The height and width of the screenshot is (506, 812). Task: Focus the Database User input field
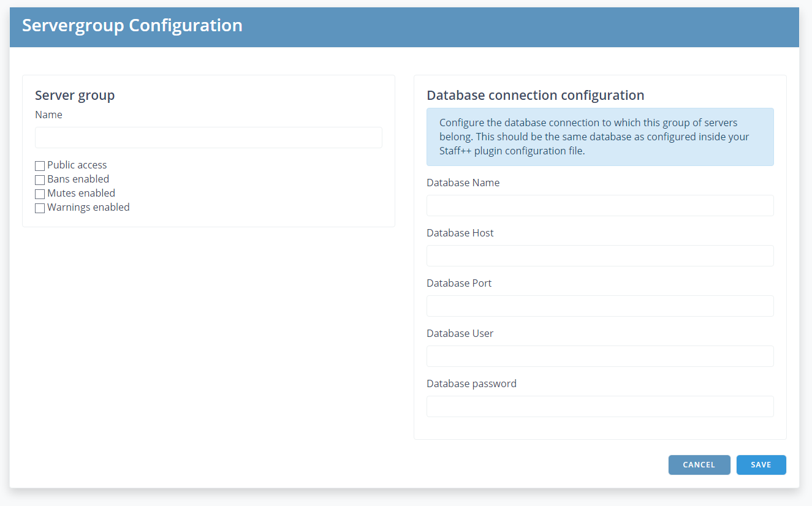click(599, 357)
